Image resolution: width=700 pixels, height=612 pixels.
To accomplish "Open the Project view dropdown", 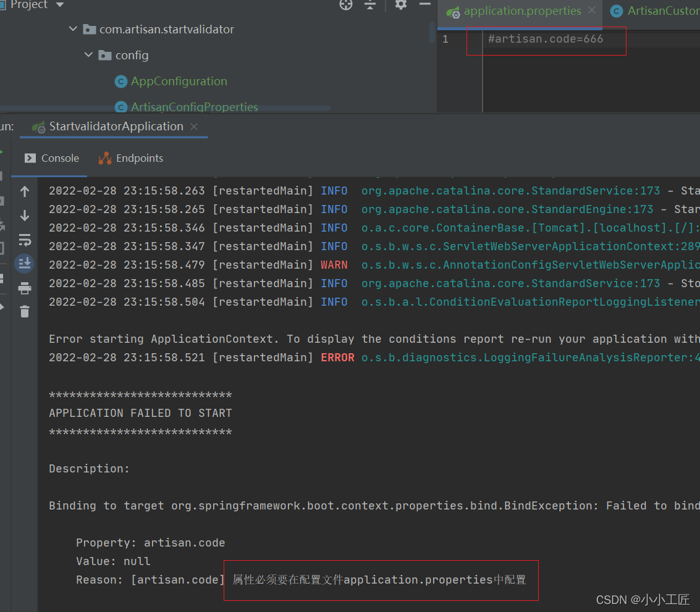I will [60, 5].
